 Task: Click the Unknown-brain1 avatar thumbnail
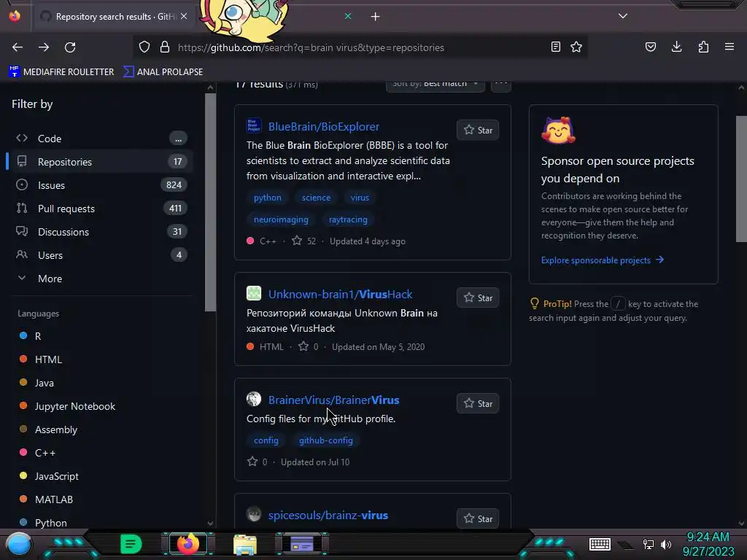point(254,293)
